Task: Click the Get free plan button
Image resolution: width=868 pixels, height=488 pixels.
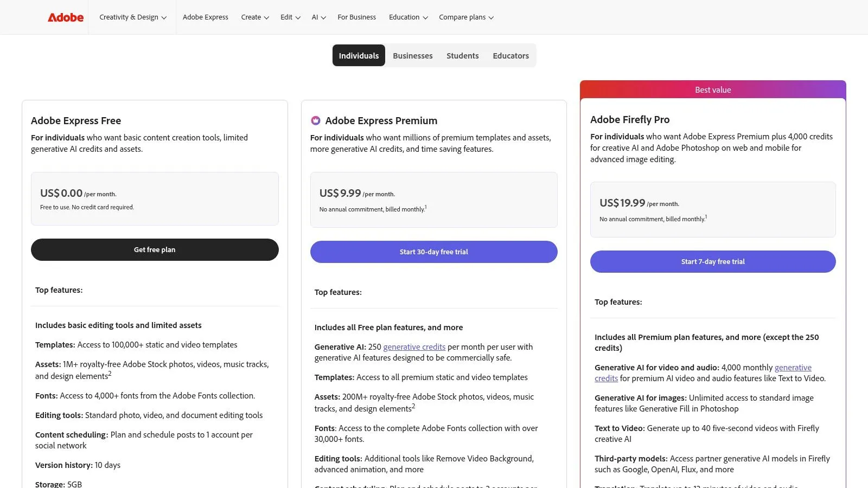Action: click(x=155, y=249)
